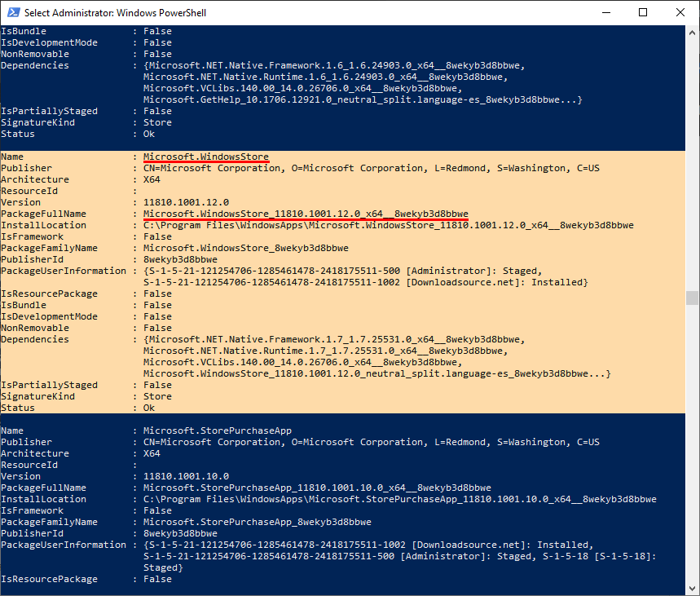The width and height of the screenshot is (700, 596).
Task: Click the name Microsoft.StorePurchaseApp
Action: [x=218, y=430]
